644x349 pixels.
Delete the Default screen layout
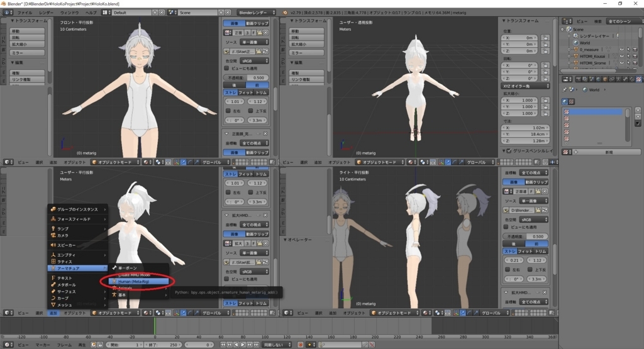coord(161,13)
